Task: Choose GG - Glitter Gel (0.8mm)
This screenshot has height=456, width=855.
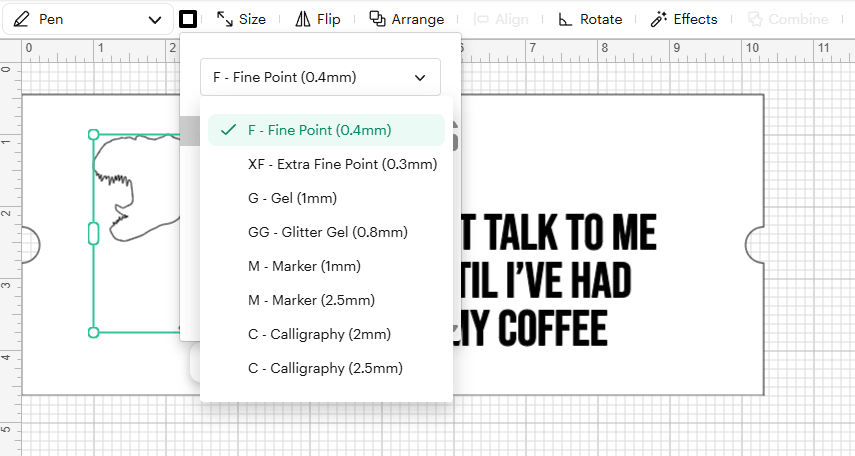Action: point(326,232)
